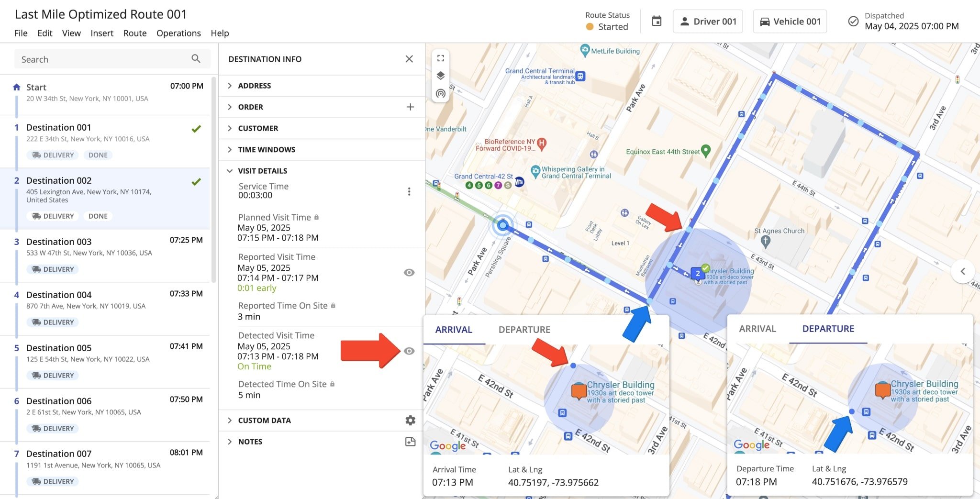Select Destination 005 in the list
The width and height of the screenshot is (980, 499).
[105, 362]
